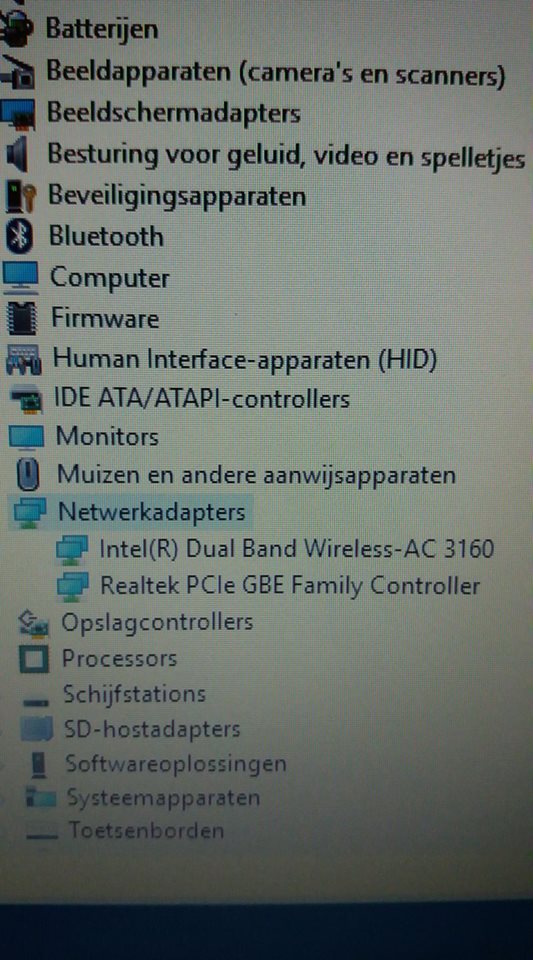Screen dimensions: 533x960
Task: Click the Opslagcontrollers icon
Action: (33, 623)
